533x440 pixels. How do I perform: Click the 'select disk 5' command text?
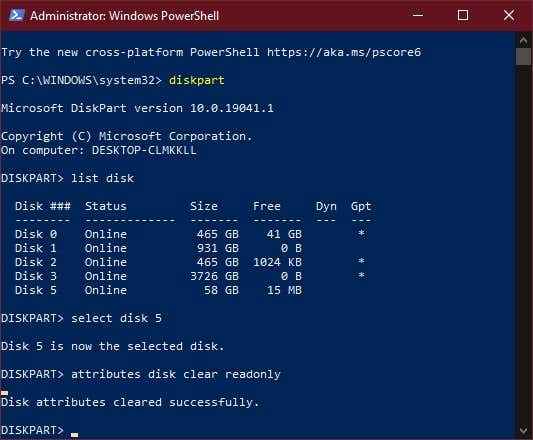116,318
